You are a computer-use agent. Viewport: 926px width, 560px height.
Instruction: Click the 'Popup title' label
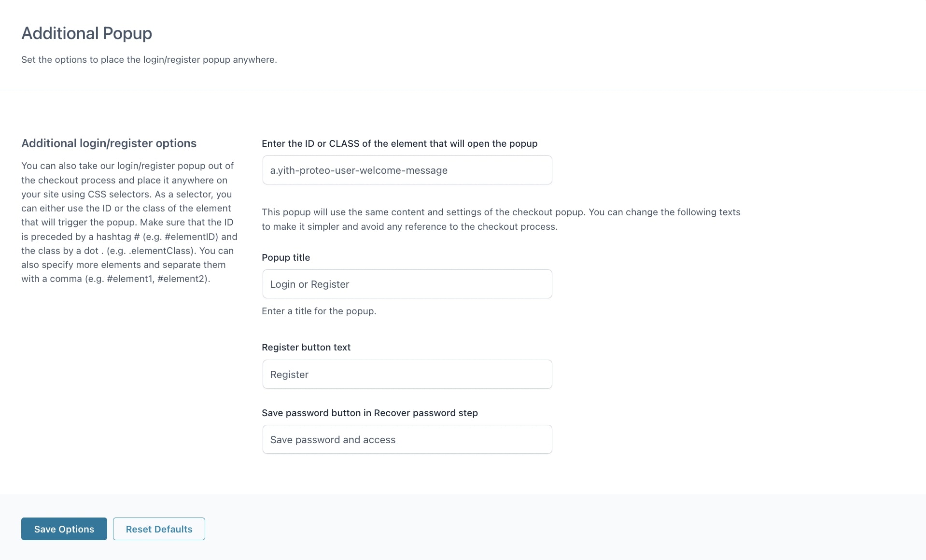pos(285,257)
